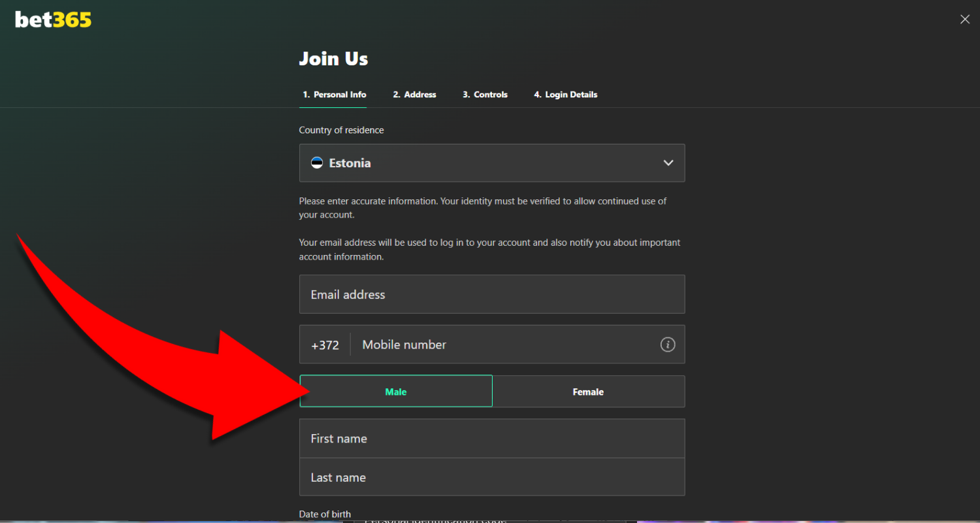Click the Date of birth label

pyautogui.click(x=325, y=514)
